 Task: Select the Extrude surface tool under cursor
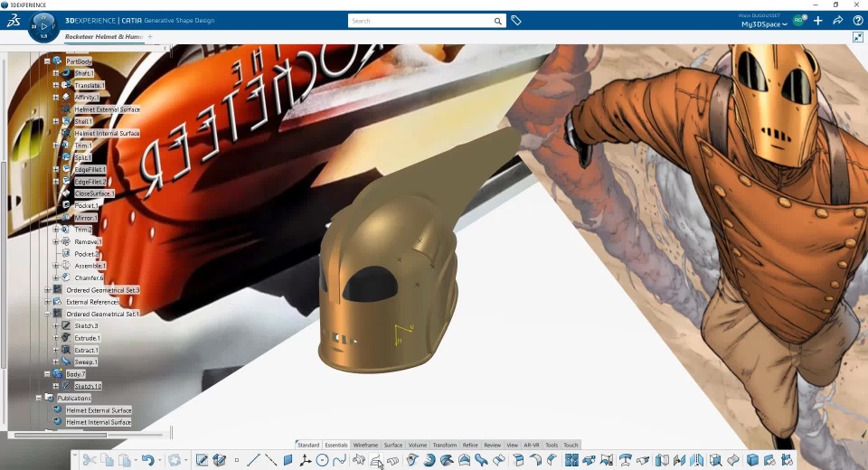[376, 460]
